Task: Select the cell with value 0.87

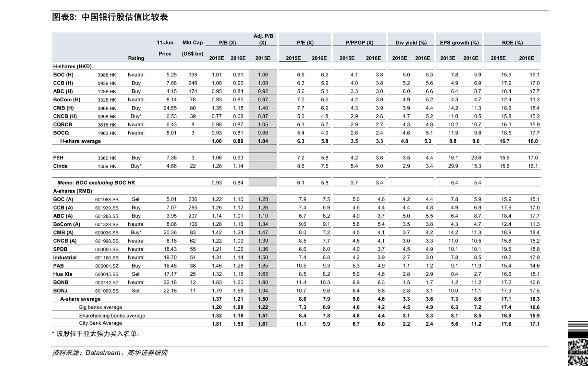Action: (263, 116)
